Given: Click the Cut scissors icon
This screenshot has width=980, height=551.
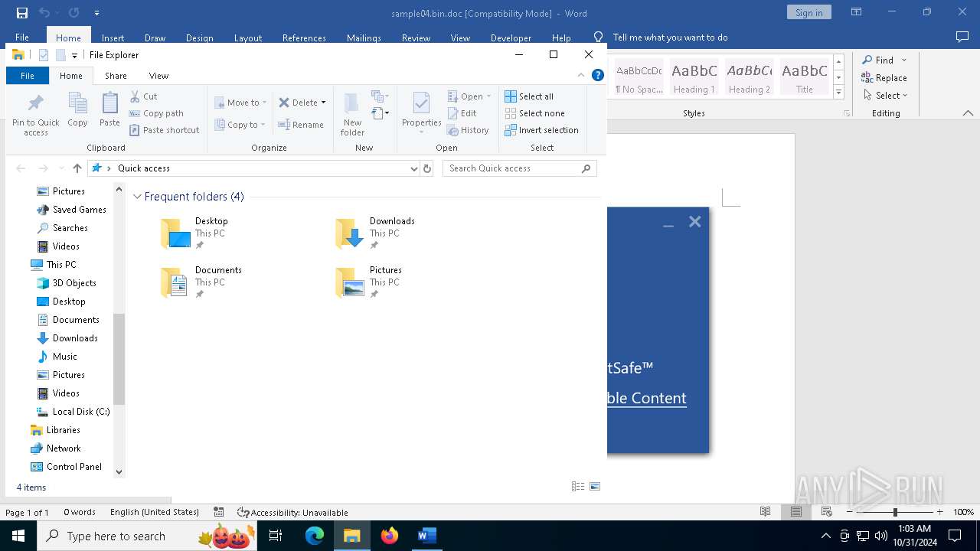Looking at the screenshot, I should pyautogui.click(x=135, y=96).
